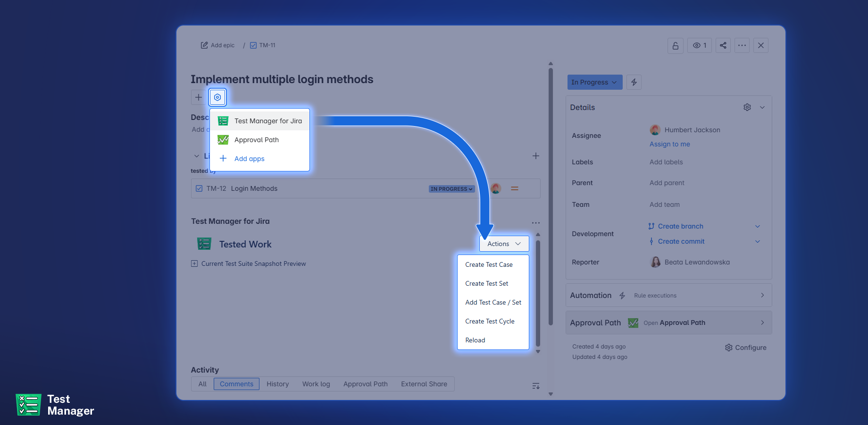
Task: Switch to the Comments tab
Action: 236,384
